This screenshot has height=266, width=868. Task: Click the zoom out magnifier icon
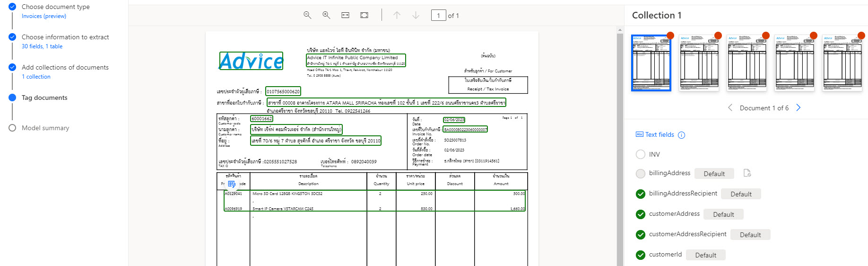coord(307,15)
